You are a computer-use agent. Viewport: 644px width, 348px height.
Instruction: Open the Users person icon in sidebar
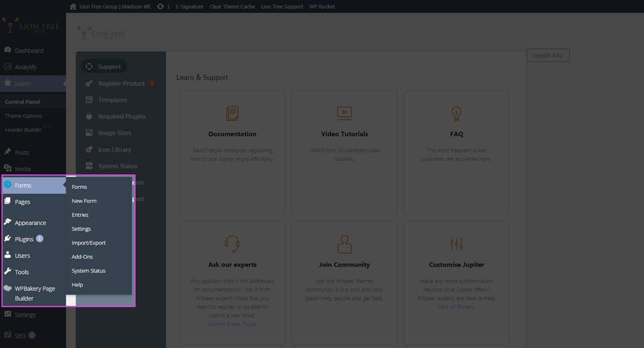coord(8,255)
